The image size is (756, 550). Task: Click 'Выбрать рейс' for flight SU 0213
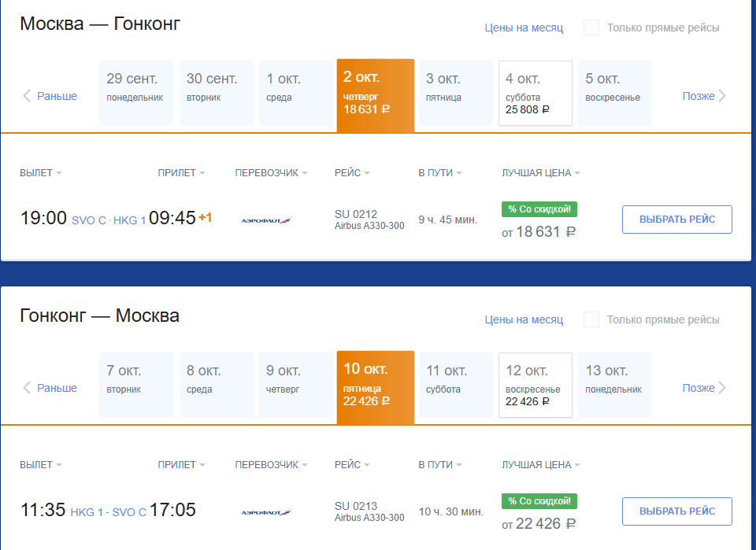(x=677, y=511)
